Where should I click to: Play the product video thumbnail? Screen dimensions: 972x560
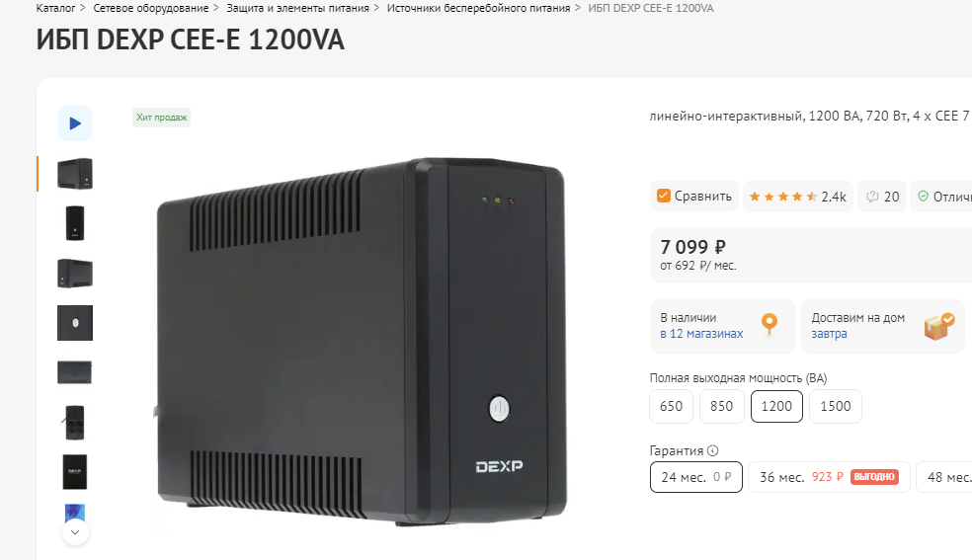75,123
